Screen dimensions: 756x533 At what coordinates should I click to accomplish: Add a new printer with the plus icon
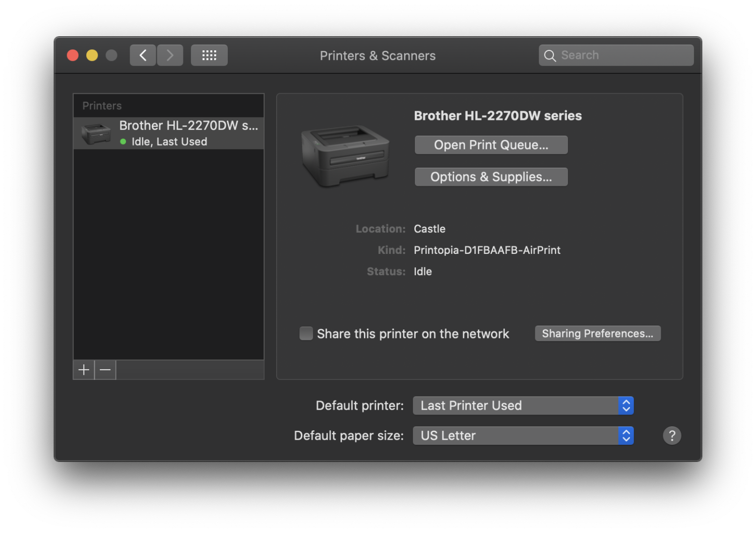coord(83,369)
